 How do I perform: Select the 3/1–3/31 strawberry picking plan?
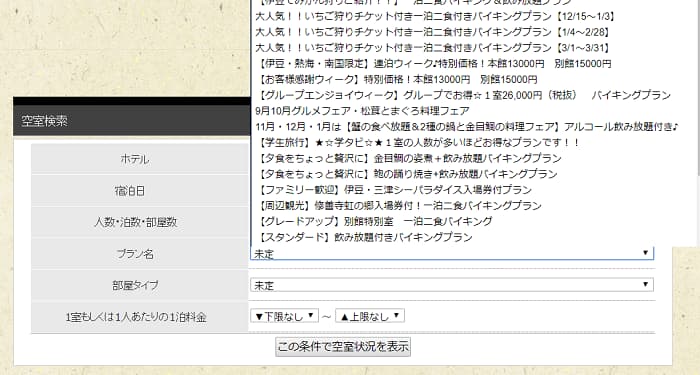[474, 48]
